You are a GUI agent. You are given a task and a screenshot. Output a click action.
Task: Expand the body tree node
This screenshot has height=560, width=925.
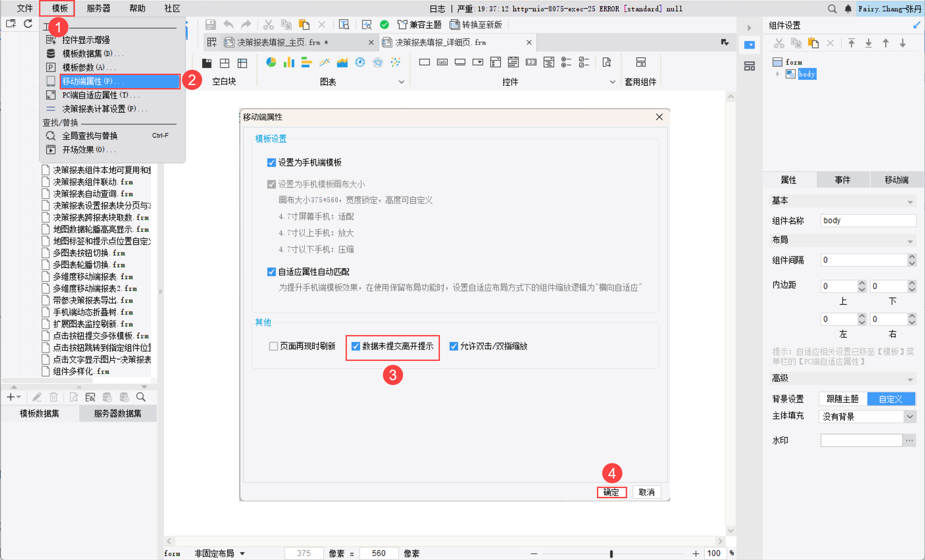[778, 74]
